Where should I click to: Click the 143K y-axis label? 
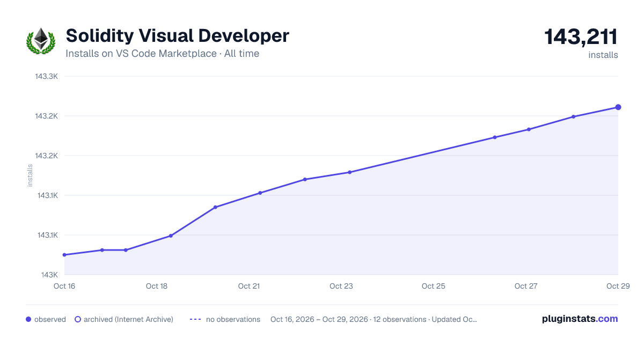coord(49,275)
